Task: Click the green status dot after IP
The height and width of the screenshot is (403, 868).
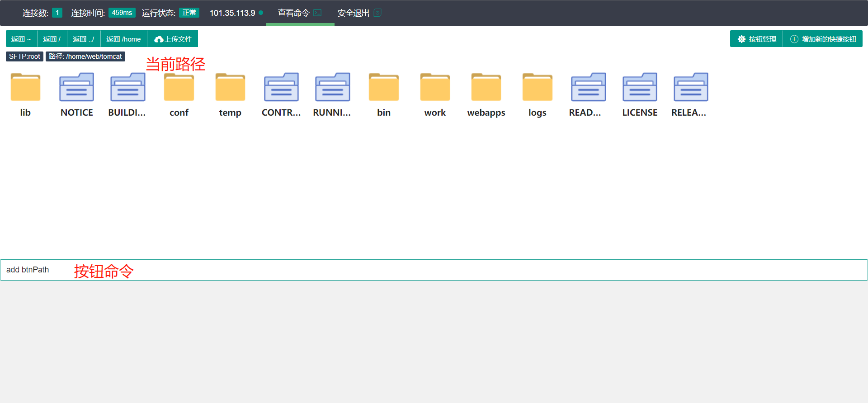Action: [x=261, y=13]
